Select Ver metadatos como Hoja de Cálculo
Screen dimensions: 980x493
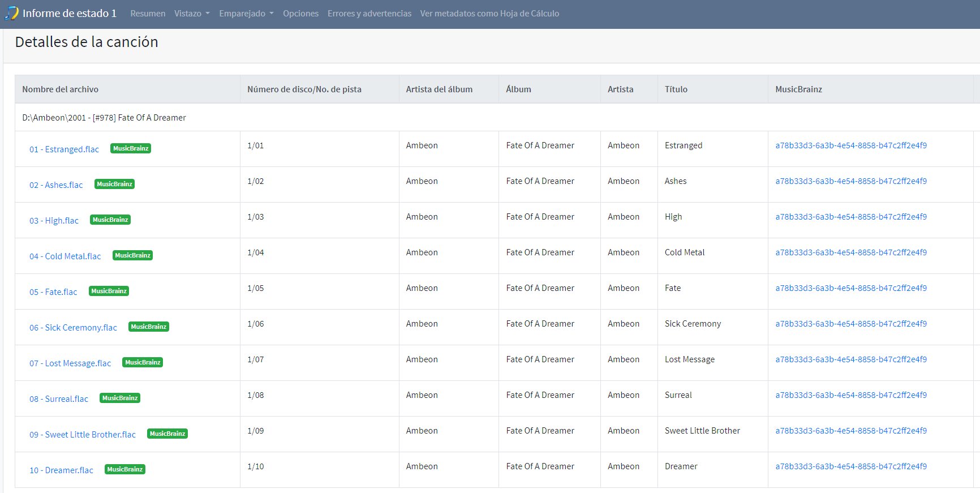pos(489,13)
